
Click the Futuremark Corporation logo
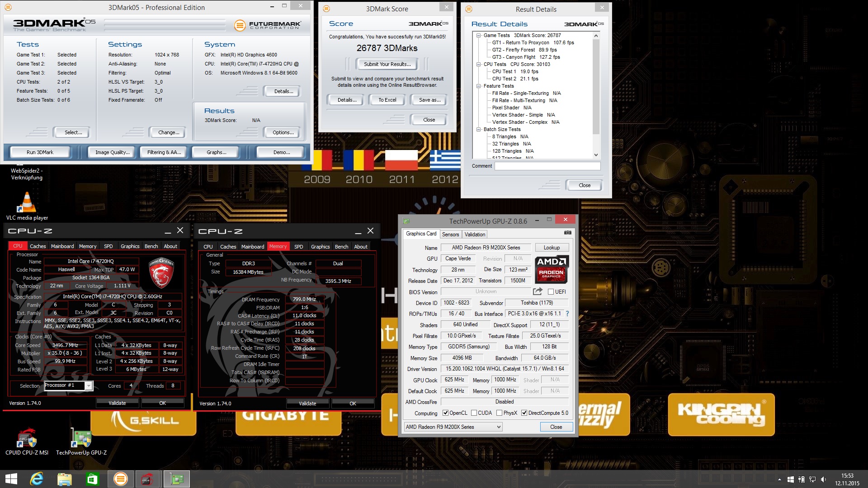[x=267, y=25]
